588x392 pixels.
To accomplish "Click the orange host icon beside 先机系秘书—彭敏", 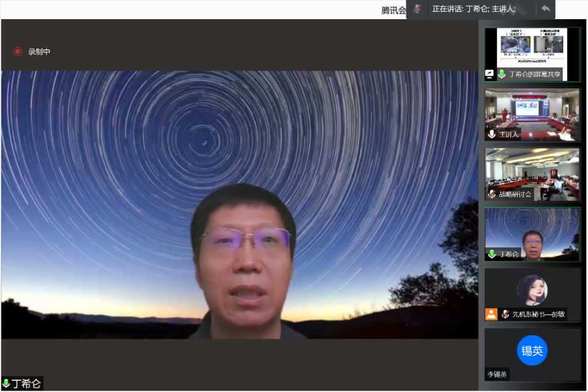I will pos(491,314).
